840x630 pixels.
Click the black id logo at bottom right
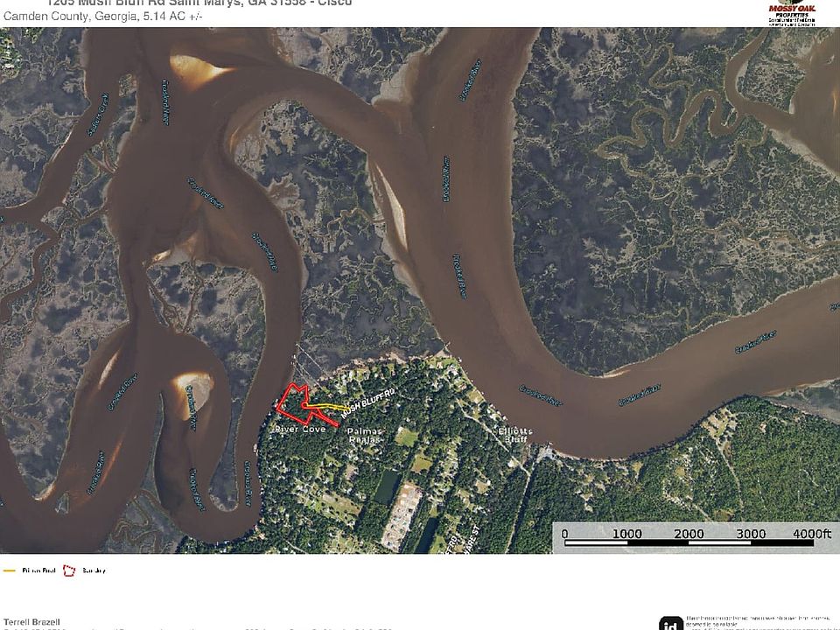click(x=670, y=623)
